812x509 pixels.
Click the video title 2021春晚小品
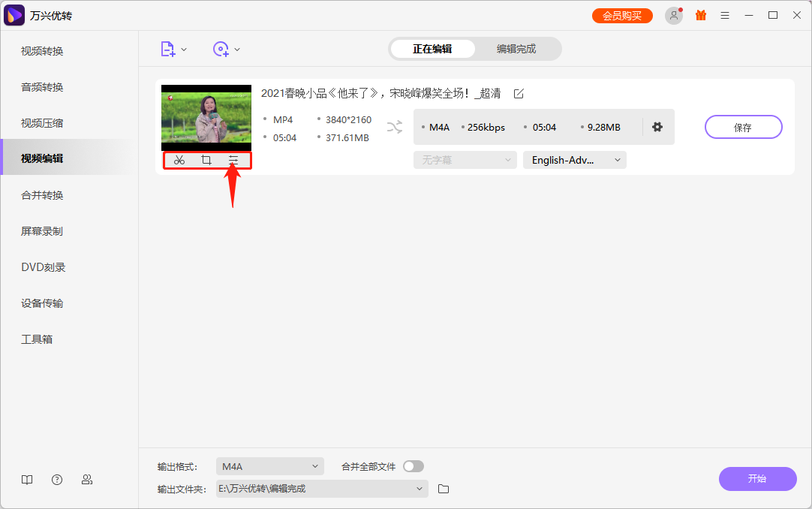click(x=380, y=94)
